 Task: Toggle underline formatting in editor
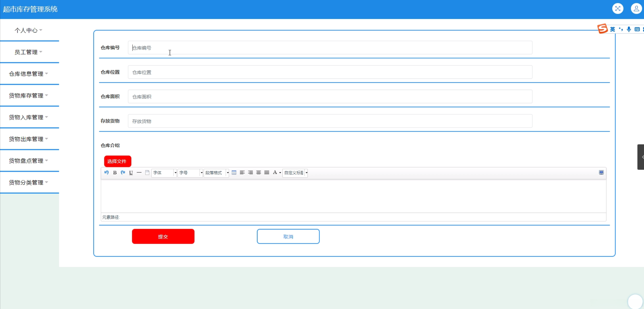[131, 173]
